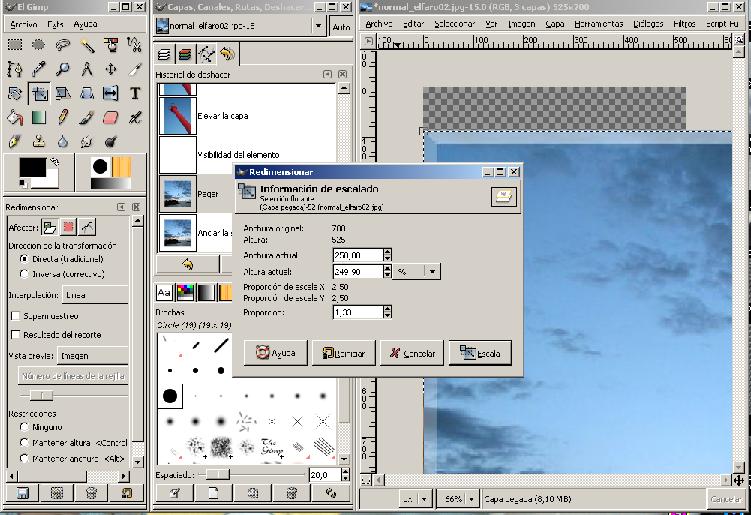Open the Seleccionar menu

click(x=455, y=23)
